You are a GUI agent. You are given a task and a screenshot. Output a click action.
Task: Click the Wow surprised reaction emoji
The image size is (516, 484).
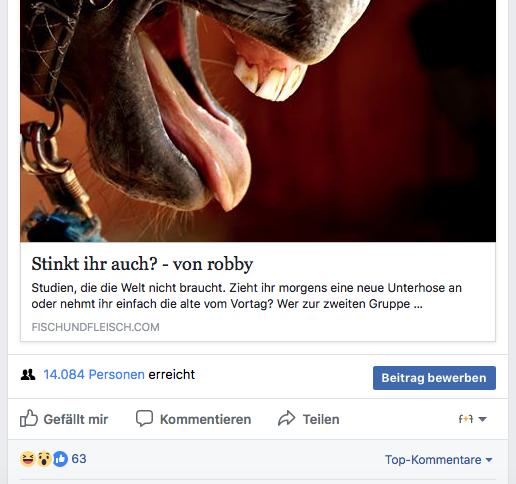(x=44, y=459)
